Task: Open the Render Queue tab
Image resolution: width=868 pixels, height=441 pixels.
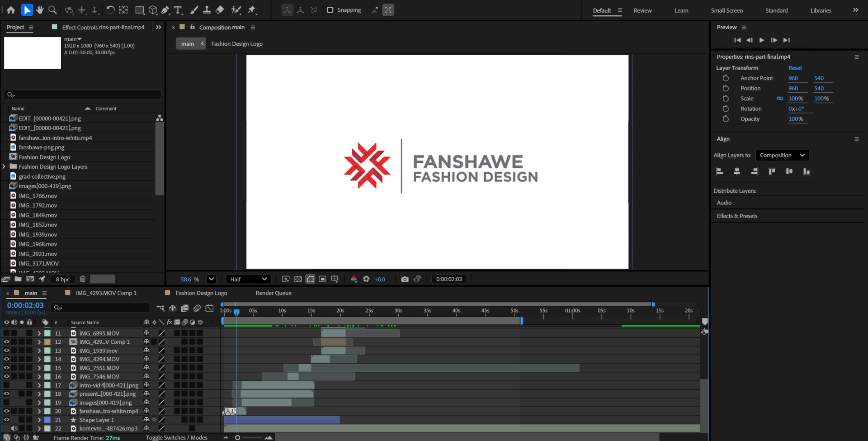Action: (x=274, y=293)
